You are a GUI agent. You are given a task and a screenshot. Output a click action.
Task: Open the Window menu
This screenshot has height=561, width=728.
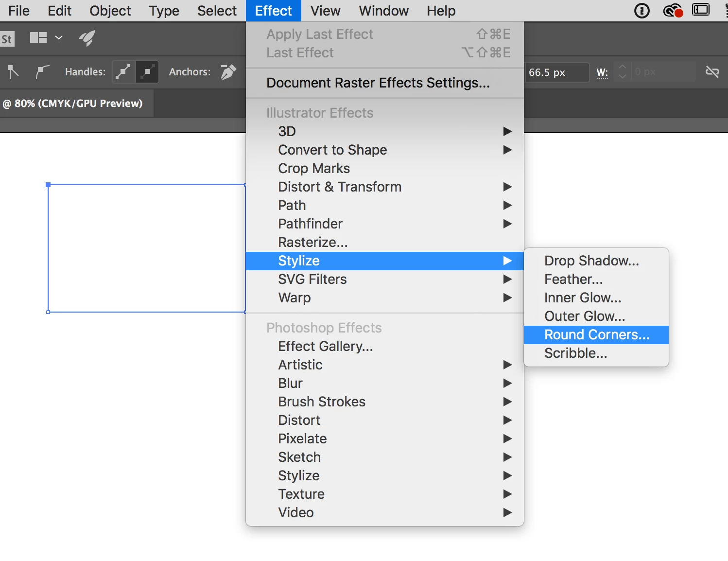point(384,11)
